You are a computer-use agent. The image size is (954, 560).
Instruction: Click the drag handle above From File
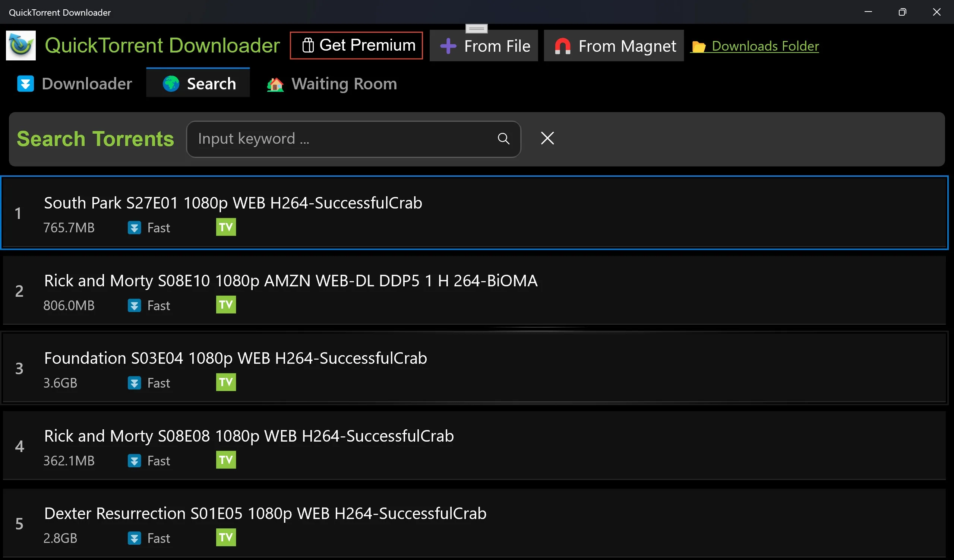coord(476,28)
